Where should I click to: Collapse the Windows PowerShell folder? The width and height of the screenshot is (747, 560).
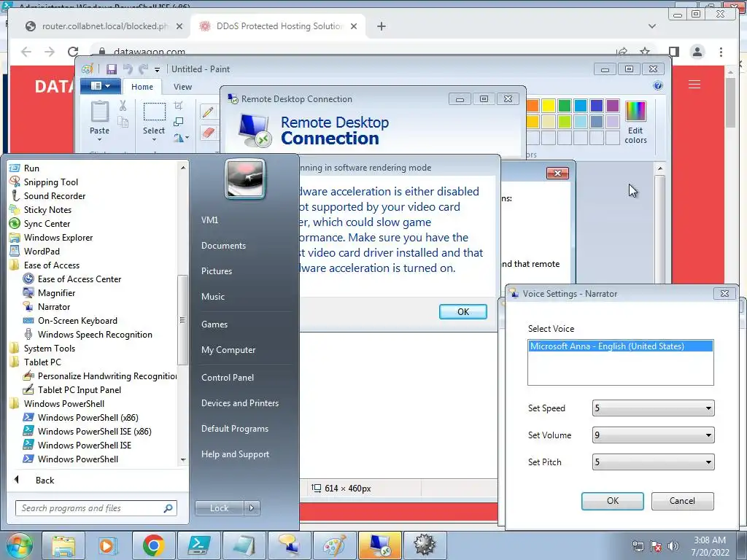click(x=64, y=403)
